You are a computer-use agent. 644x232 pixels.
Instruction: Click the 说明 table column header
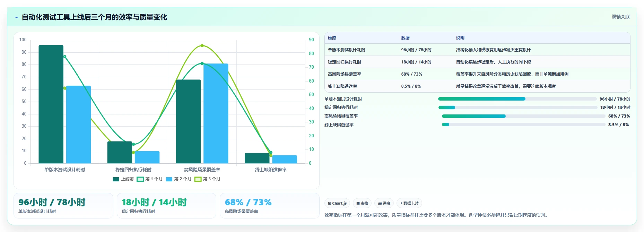(460, 38)
